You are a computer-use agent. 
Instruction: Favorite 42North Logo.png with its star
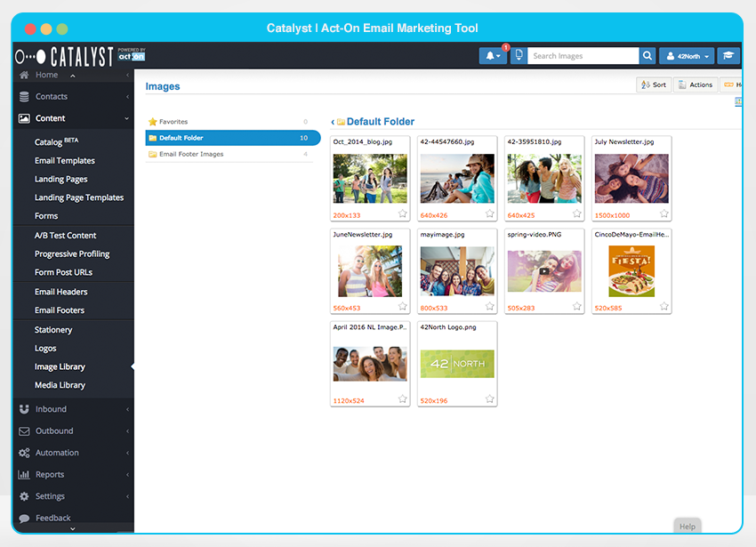coord(490,398)
